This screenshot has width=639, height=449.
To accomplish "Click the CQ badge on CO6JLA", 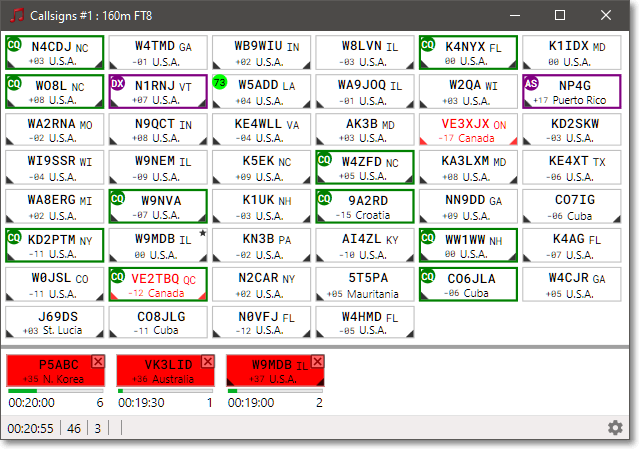I will pos(428,277).
